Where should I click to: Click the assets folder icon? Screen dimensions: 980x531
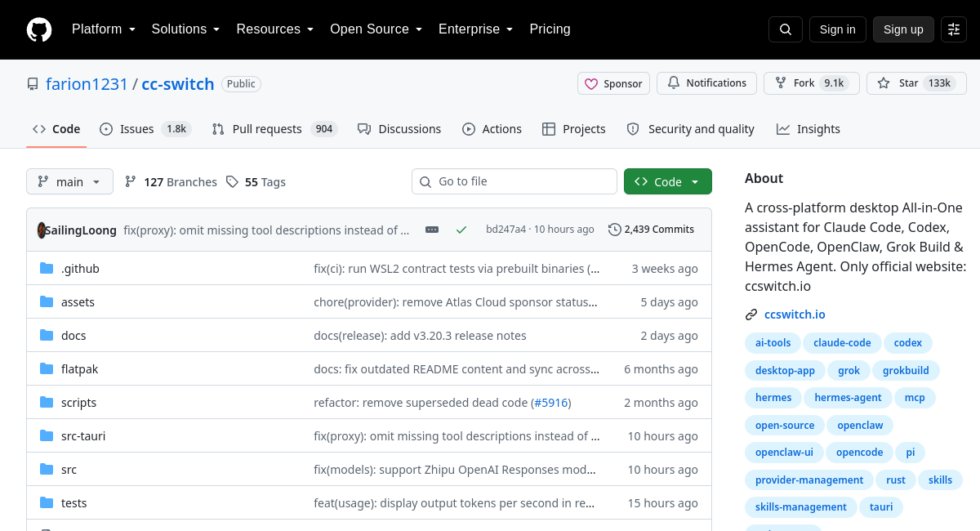[47, 302]
